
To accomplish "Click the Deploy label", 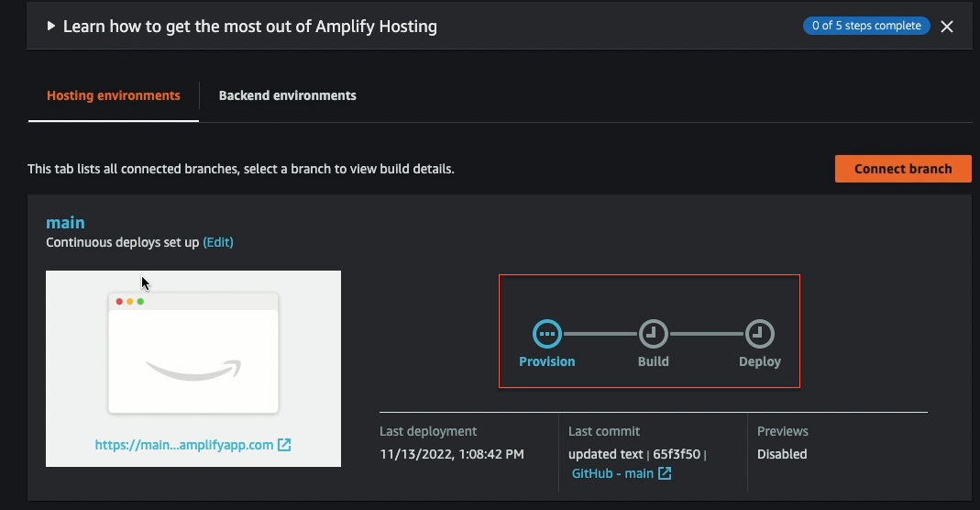I will (x=760, y=362).
